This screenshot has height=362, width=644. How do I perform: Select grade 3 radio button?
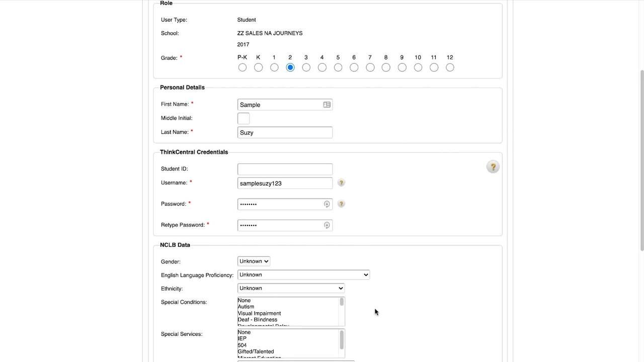tap(306, 67)
